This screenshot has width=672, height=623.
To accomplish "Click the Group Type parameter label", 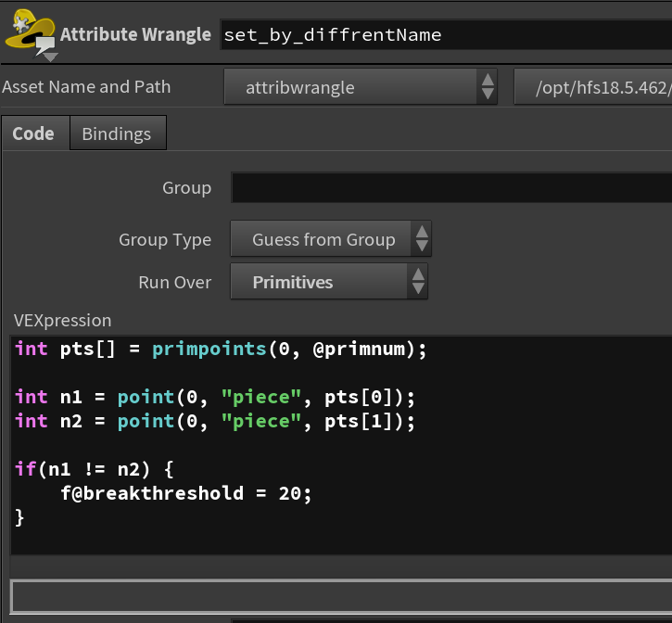I will pyautogui.click(x=165, y=240).
